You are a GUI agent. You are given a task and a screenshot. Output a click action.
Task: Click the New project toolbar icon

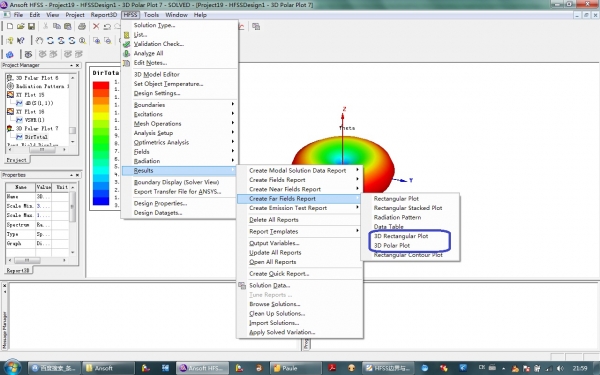point(10,26)
